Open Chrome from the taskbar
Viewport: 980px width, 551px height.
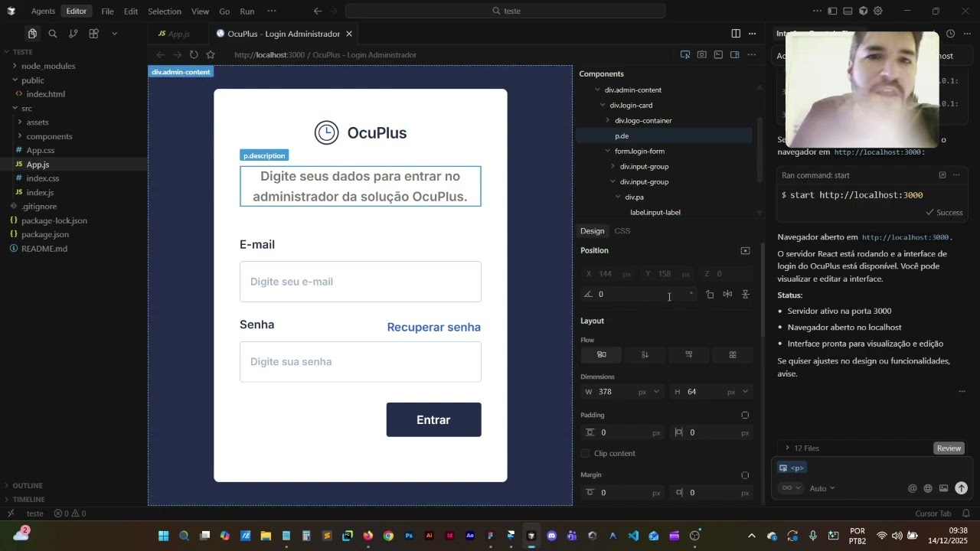[388, 536]
